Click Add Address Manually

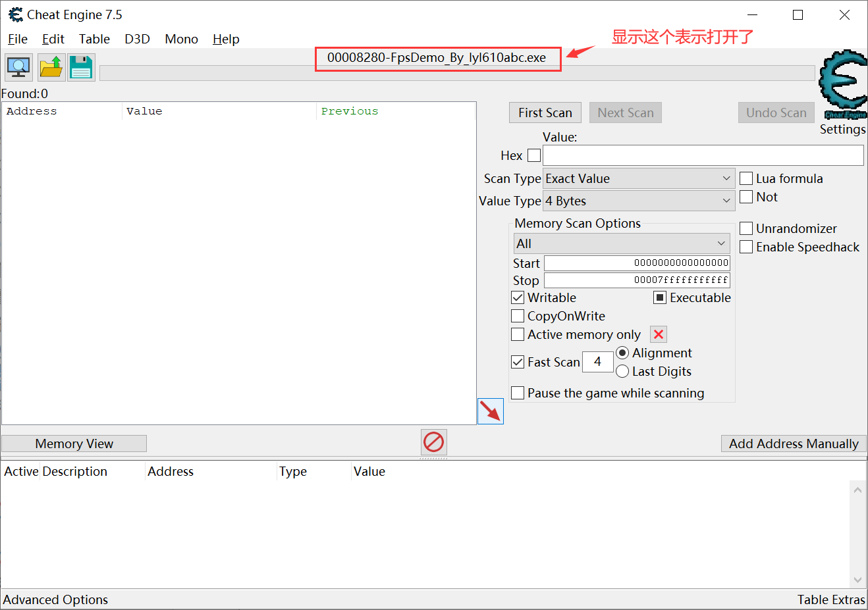(x=794, y=444)
